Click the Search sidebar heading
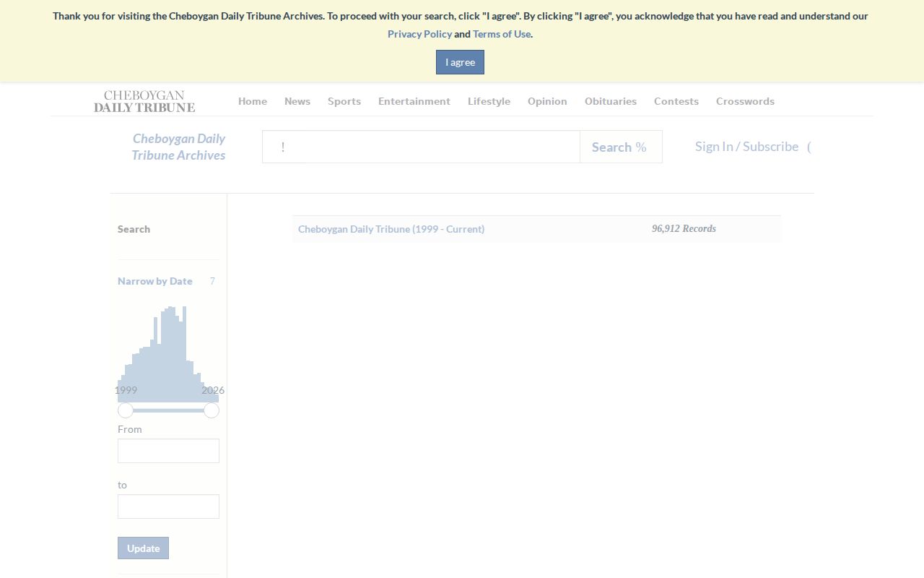This screenshot has height=578, width=924. point(134,229)
